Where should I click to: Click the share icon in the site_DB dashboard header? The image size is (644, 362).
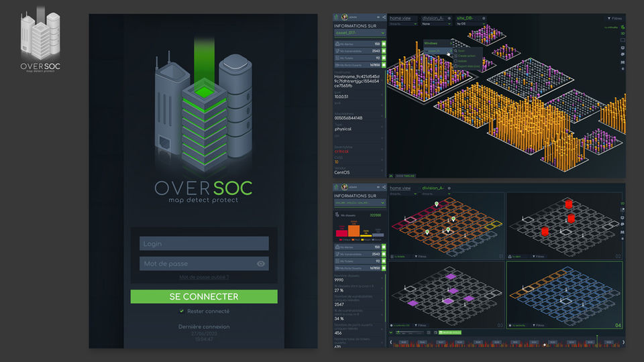pos(384,17)
